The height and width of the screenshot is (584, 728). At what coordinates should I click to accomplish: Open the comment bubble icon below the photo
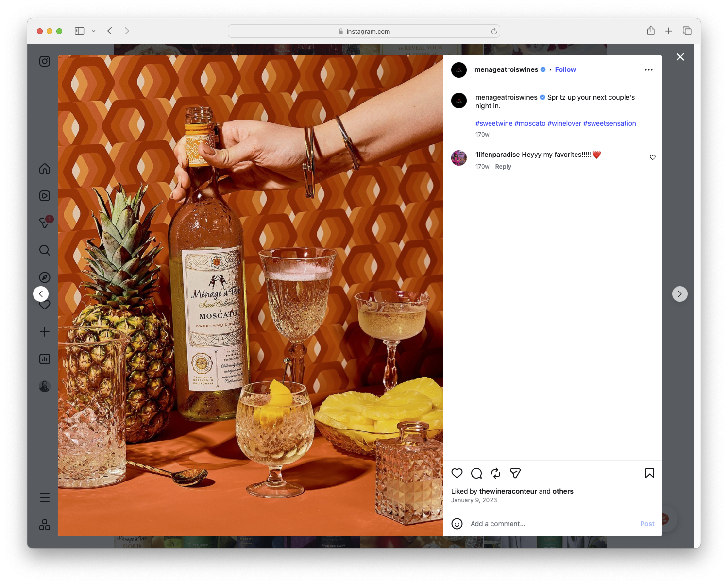476,473
